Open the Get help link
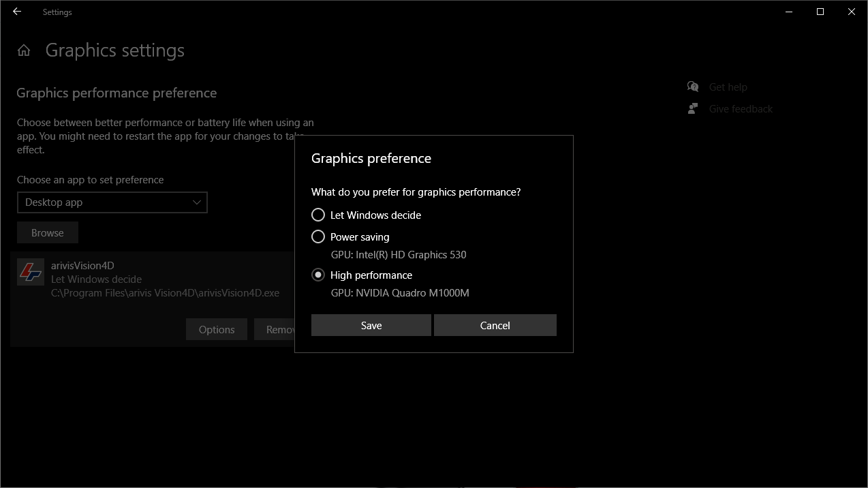This screenshot has width=868, height=488. [x=728, y=87]
